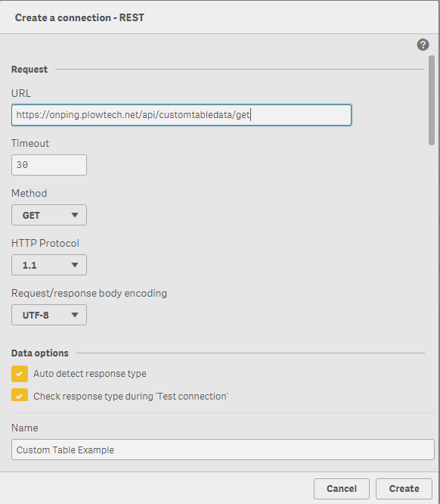
Task: Click the Auto detect response type label text
Action: 90,374
